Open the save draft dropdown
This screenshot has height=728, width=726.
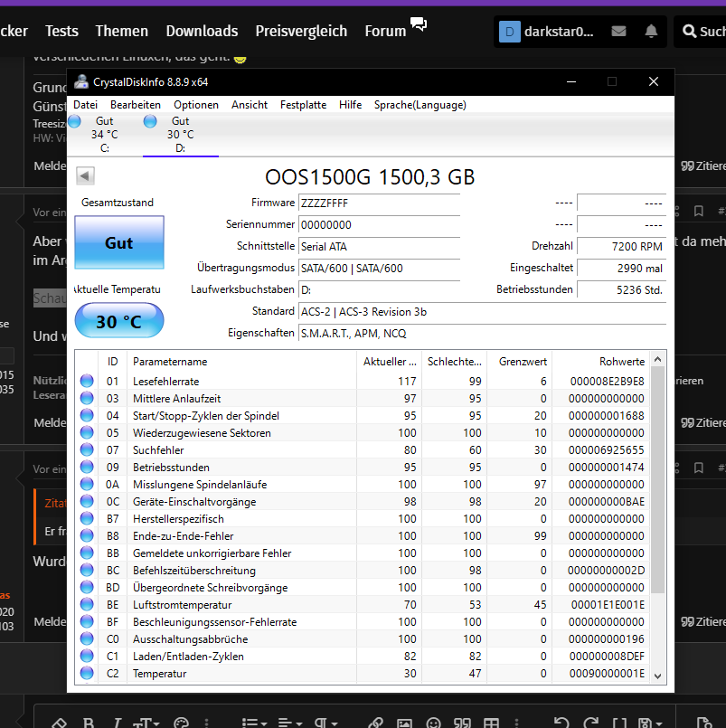(652, 723)
